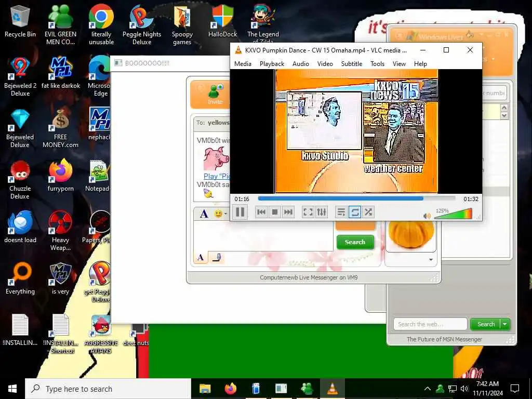Select the fat like darkok shortcut
This screenshot has height=399, width=532.
point(60,73)
